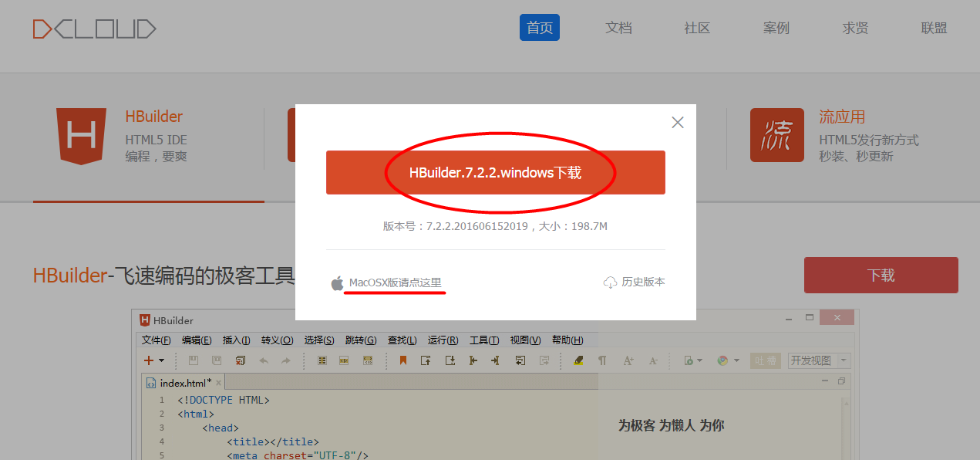Close the download dialog with the X
Screen dimensions: 980x460
[x=678, y=122]
